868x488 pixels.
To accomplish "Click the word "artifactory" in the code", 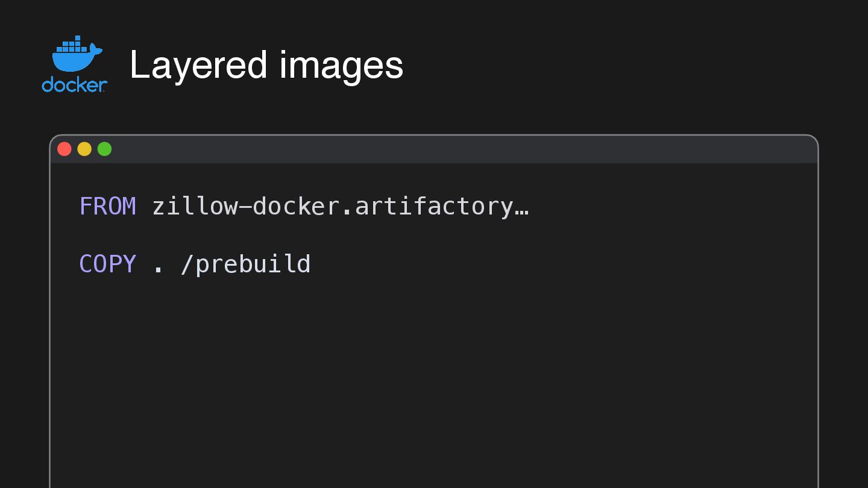I will click(434, 207).
